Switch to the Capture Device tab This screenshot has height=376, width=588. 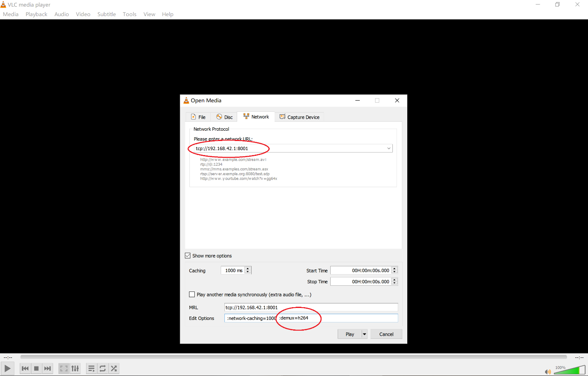[299, 117]
